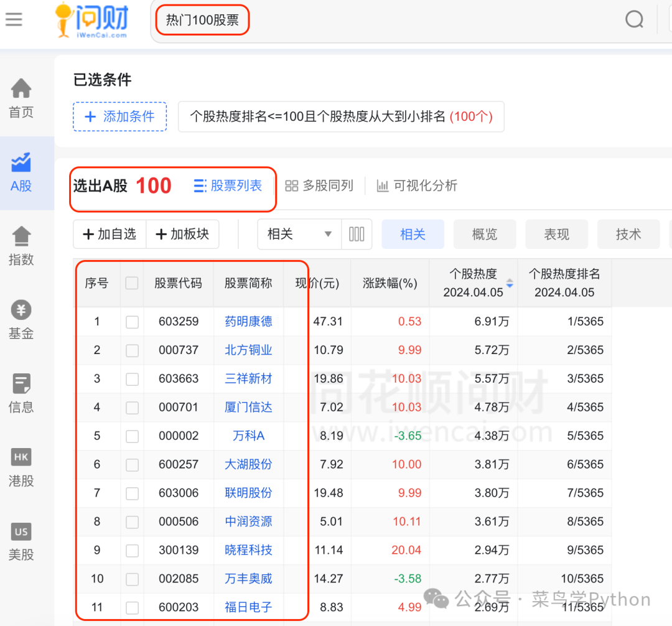Open the 指数 sidebar section
Image resolution: width=672 pixels, height=626 pixels.
pos(21,246)
